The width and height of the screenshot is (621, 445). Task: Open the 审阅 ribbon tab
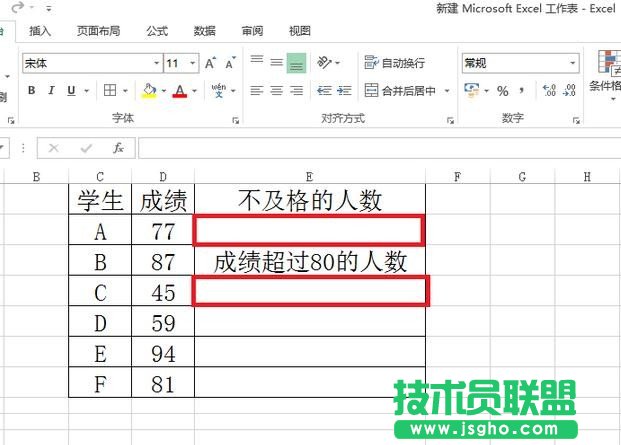coord(252,31)
